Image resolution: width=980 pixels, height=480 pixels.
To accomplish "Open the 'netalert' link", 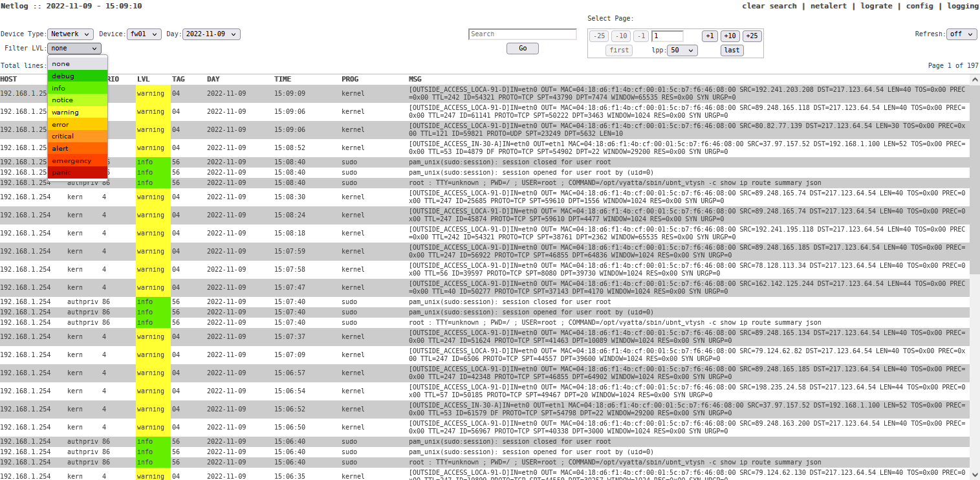I will tap(828, 6).
